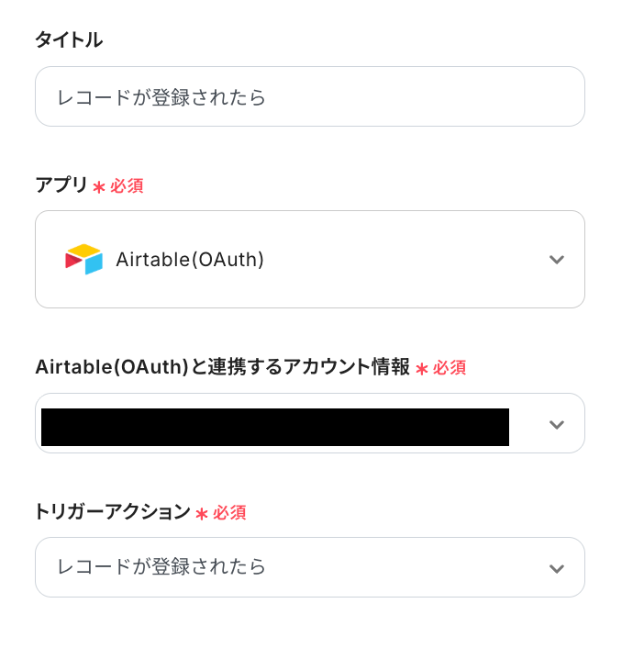Click the blacked-out account info field

(275, 428)
